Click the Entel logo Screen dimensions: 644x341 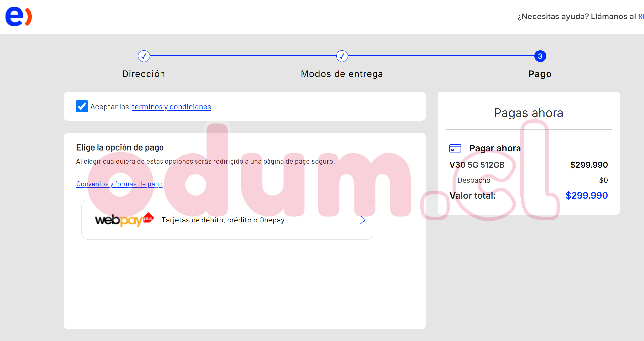point(18,17)
